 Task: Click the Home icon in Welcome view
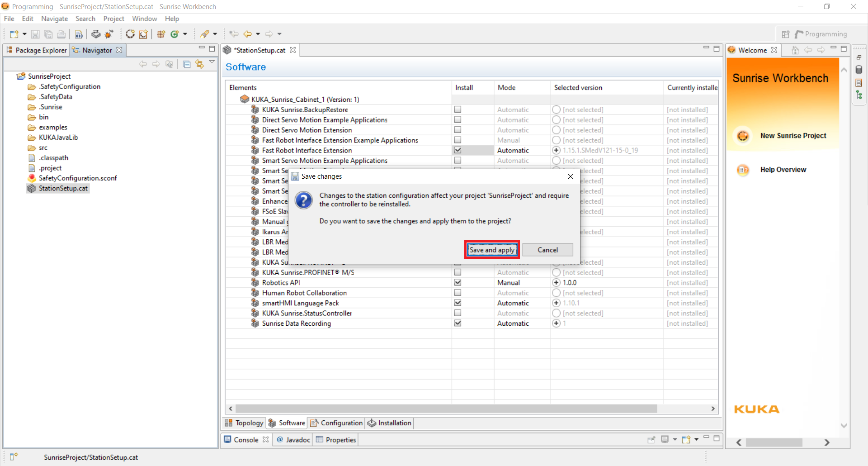click(x=795, y=50)
